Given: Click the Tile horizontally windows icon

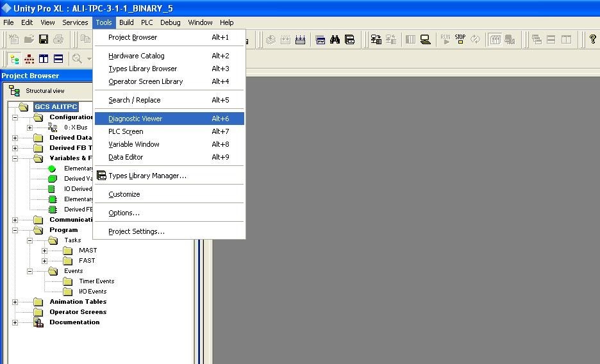Looking at the screenshot, I should point(551,39).
